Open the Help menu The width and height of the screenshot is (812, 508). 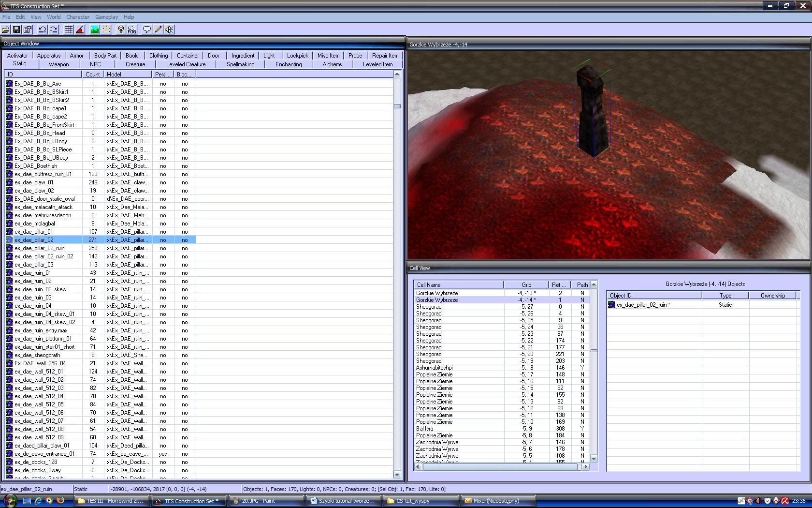[129, 17]
